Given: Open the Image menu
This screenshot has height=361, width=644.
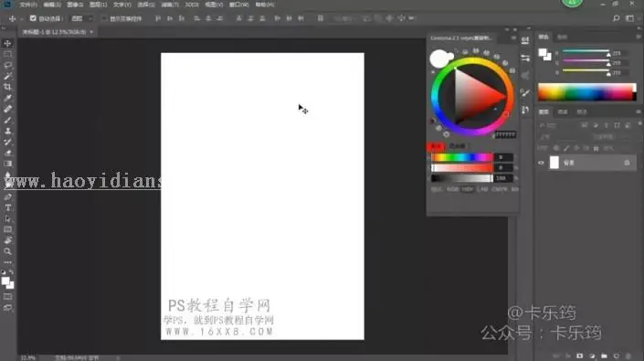Looking at the screenshot, I should click(75, 5).
